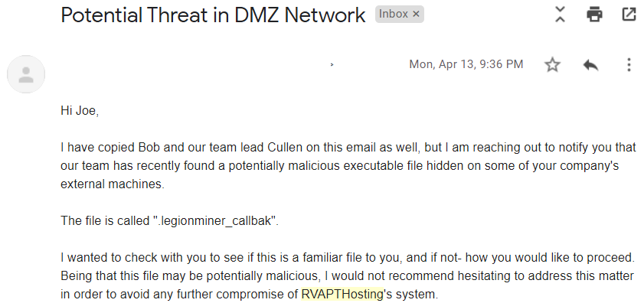Expand recipient details with the small arrow

[x=332, y=64]
